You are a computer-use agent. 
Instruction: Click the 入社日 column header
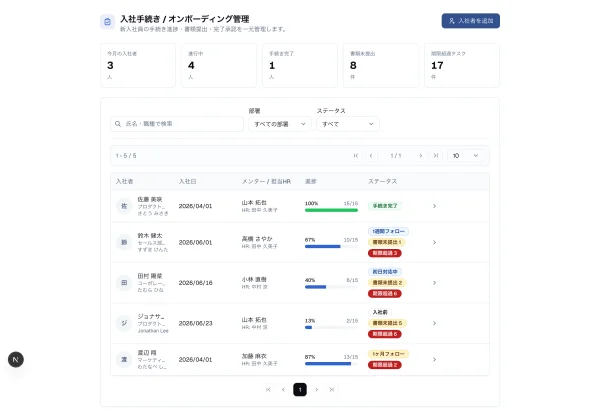pos(188,181)
